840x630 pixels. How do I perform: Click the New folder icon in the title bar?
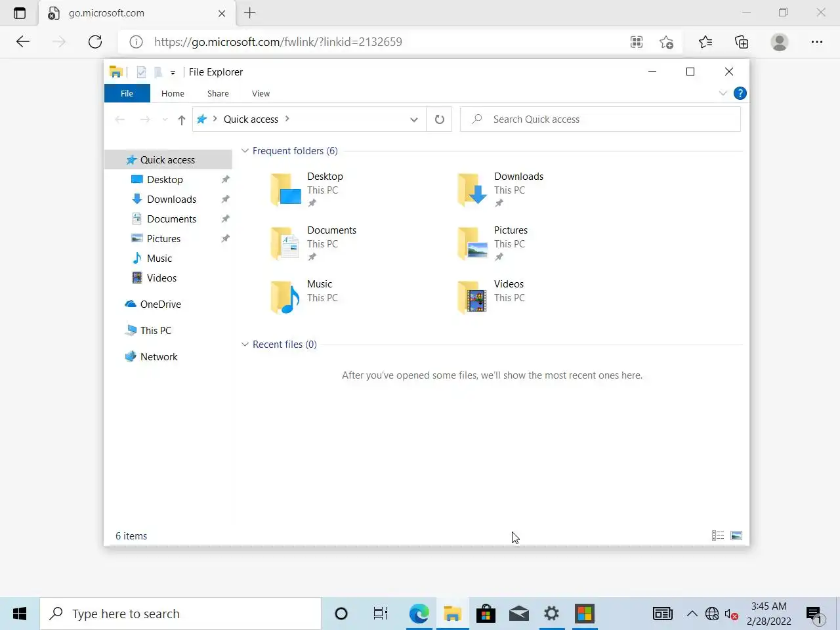[158, 72]
